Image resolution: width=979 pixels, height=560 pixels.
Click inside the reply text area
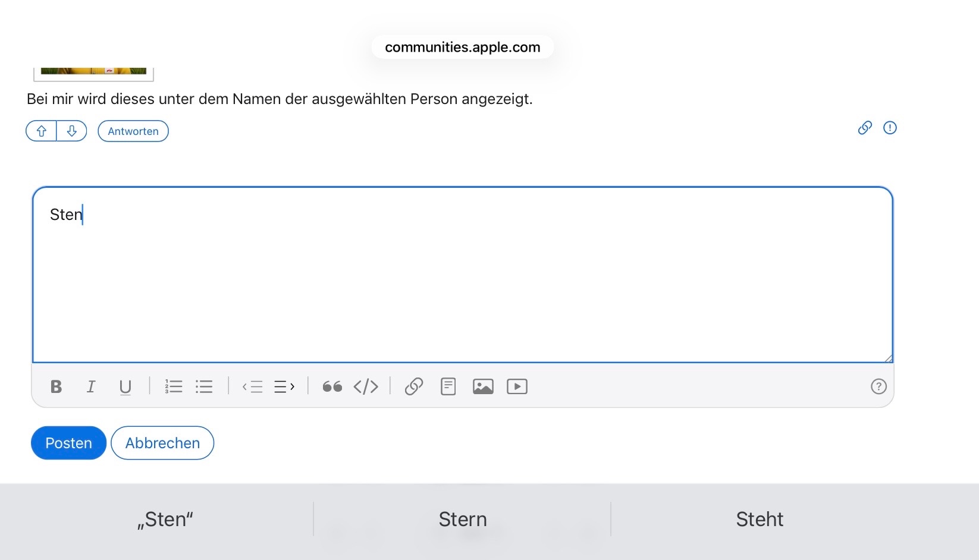463,279
